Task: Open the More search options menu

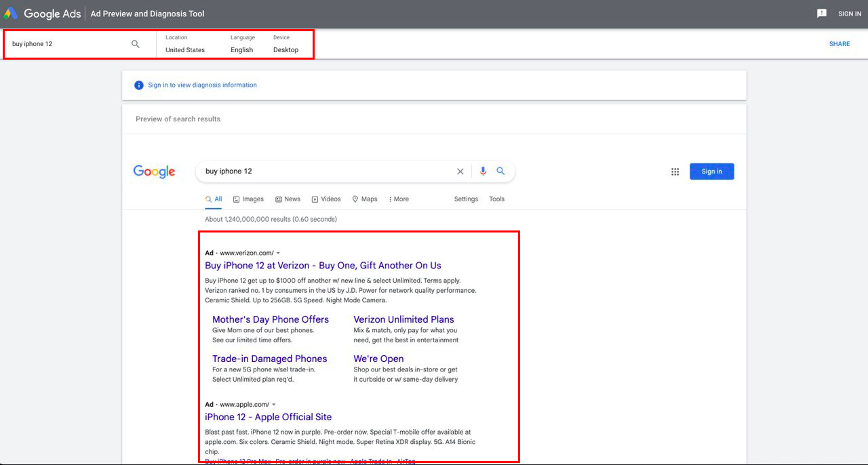Action: (x=398, y=199)
